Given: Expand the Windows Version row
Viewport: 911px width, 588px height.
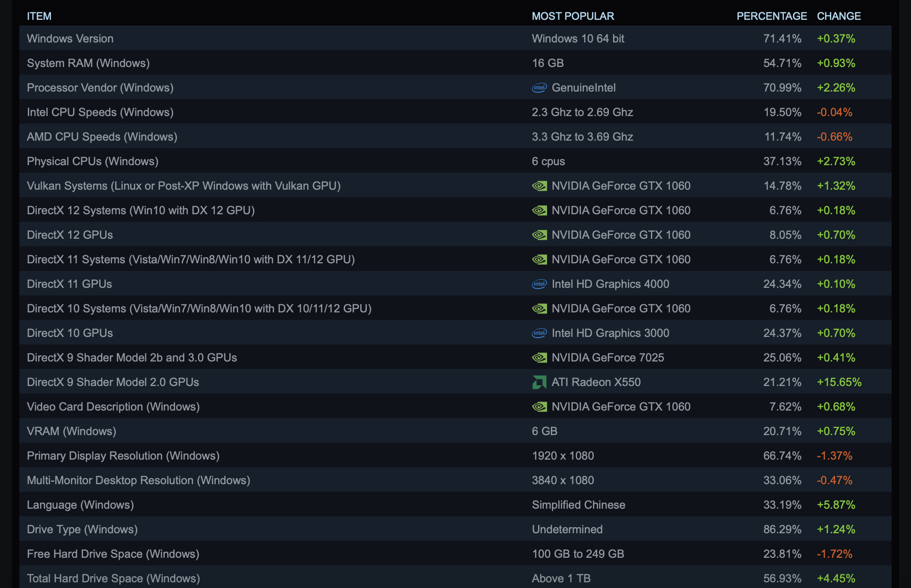Looking at the screenshot, I should [x=70, y=39].
